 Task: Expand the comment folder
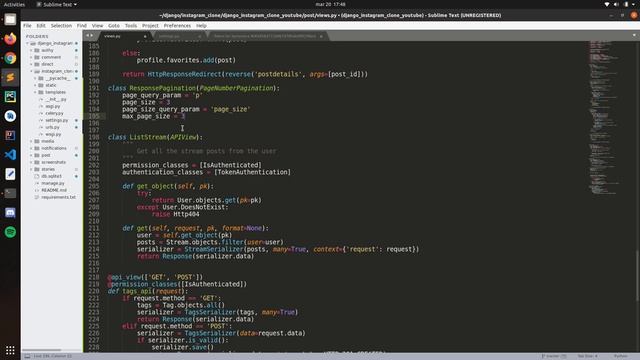(x=31, y=57)
